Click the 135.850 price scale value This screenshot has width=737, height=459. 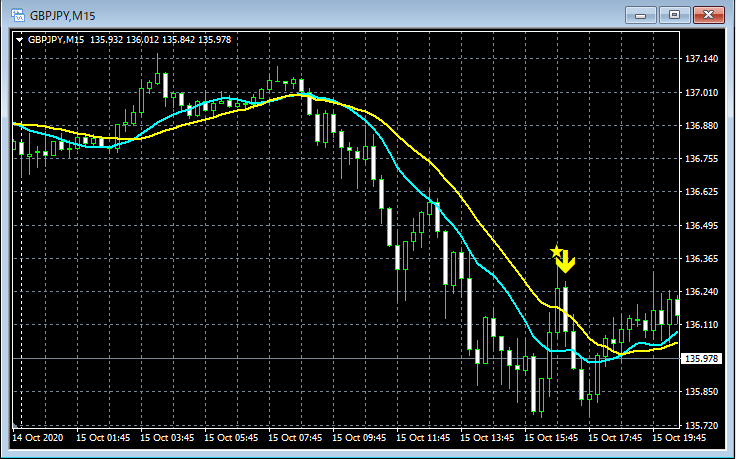[701, 392]
